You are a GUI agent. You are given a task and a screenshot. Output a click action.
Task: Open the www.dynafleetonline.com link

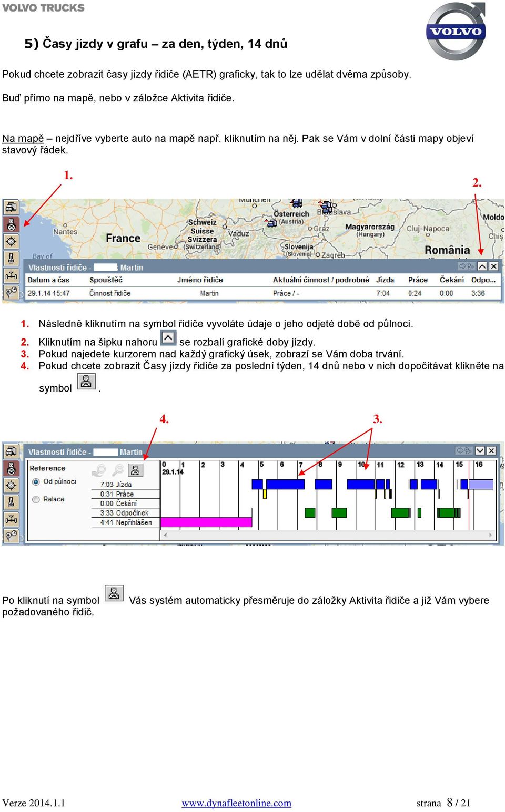click(236, 803)
